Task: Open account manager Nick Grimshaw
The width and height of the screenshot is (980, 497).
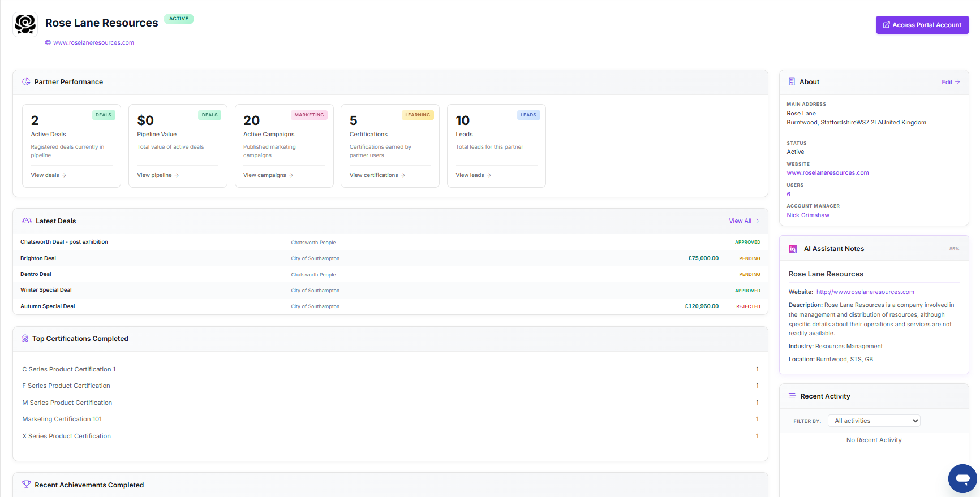Action: [x=808, y=215]
